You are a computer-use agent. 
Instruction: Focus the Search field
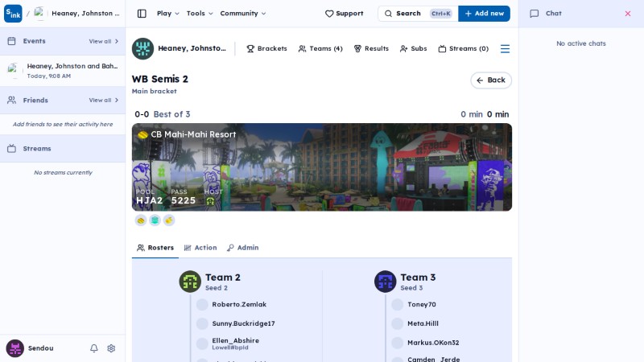(x=418, y=14)
